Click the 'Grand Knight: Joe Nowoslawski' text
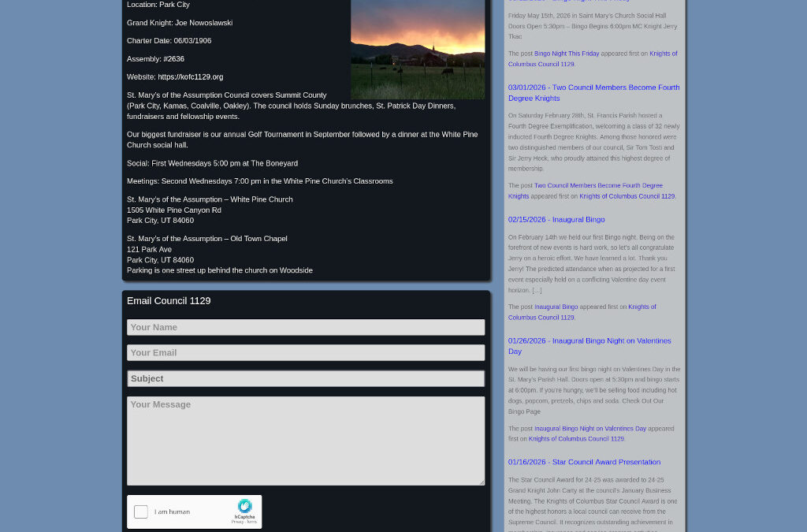Image resolution: width=807 pixels, height=532 pixels. 180,23
